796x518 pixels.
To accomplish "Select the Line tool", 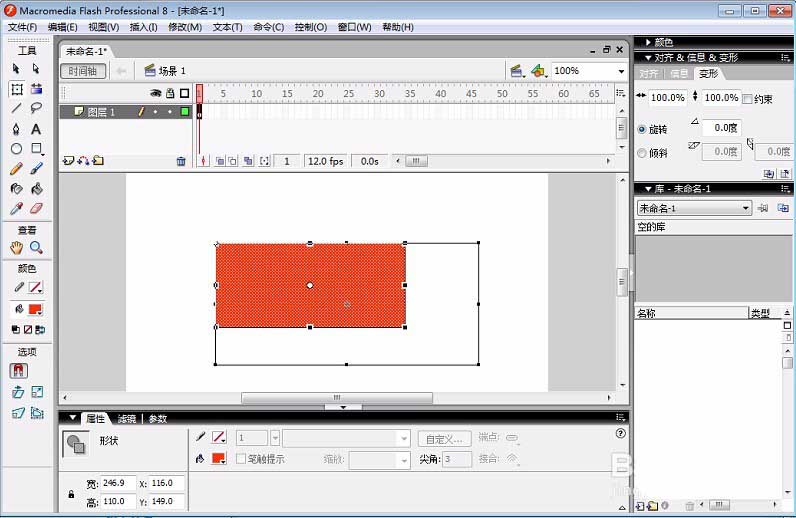I will 16,108.
